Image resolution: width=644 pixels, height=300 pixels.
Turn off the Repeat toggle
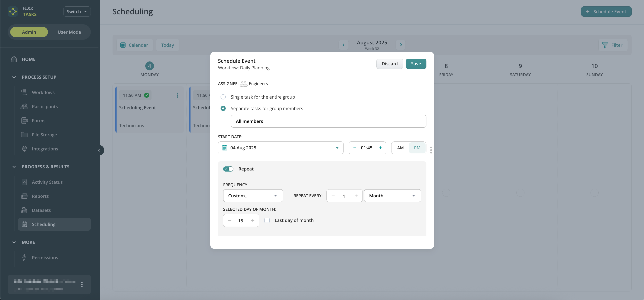pos(228,169)
